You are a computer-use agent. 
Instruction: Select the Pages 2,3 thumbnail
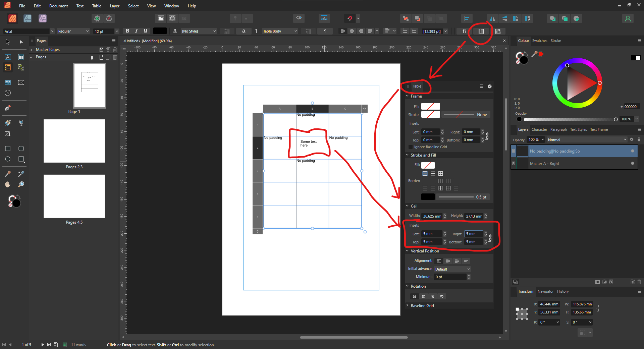(x=74, y=141)
